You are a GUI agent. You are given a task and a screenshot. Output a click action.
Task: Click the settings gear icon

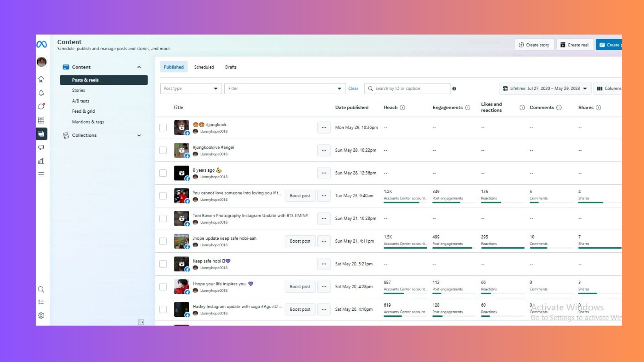pyautogui.click(x=41, y=315)
